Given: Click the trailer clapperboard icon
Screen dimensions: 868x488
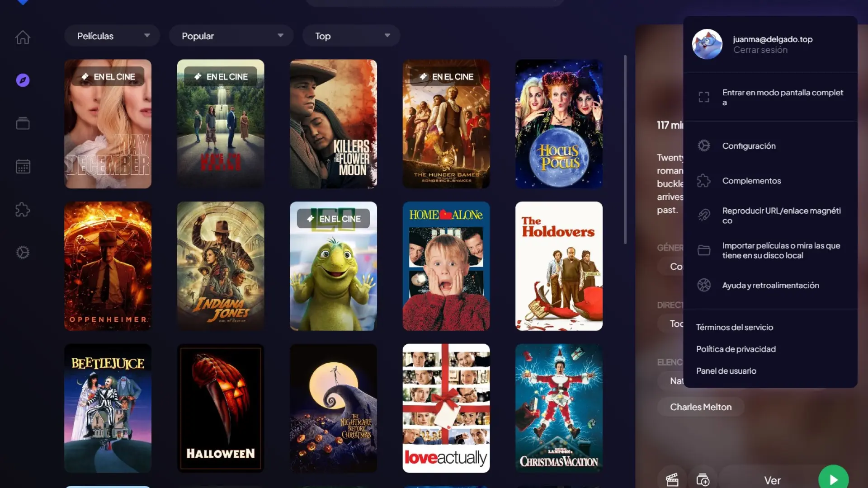Looking at the screenshot, I should tap(672, 479).
